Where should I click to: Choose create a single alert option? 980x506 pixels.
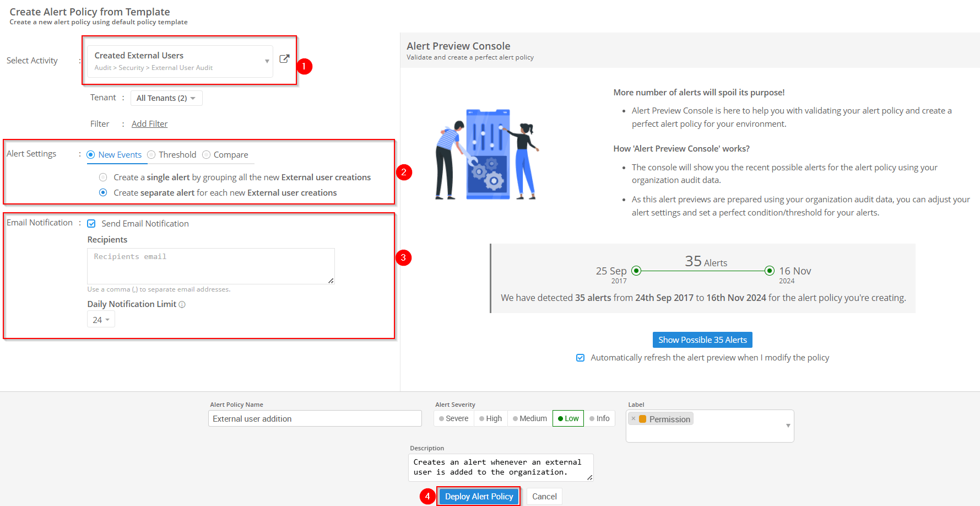(x=103, y=177)
